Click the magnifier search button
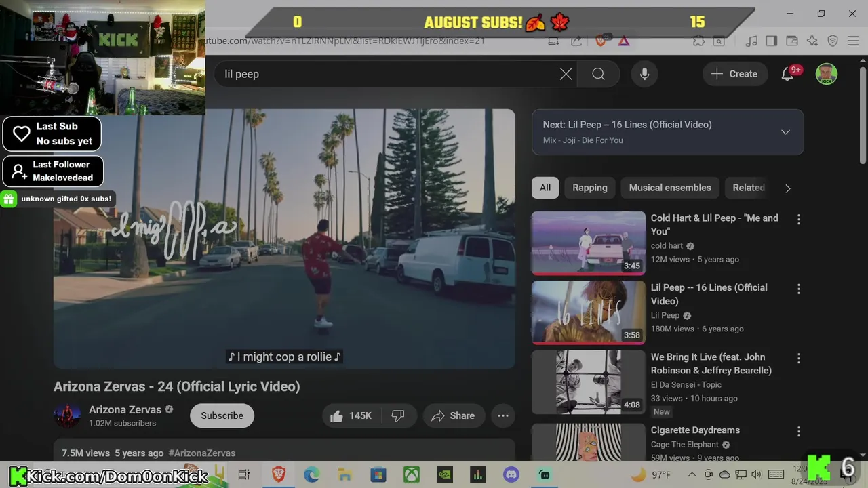This screenshot has height=488, width=868. click(598, 74)
